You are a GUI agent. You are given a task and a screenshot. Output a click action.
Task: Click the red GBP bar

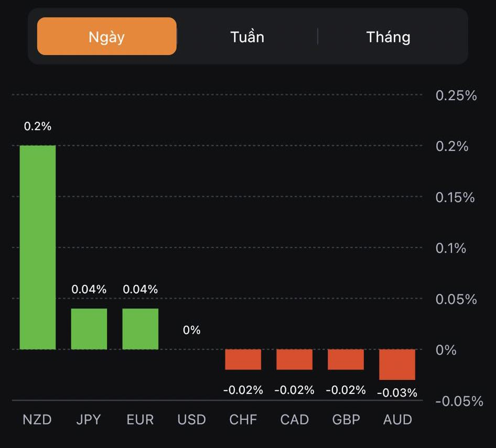(x=346, y=359)
